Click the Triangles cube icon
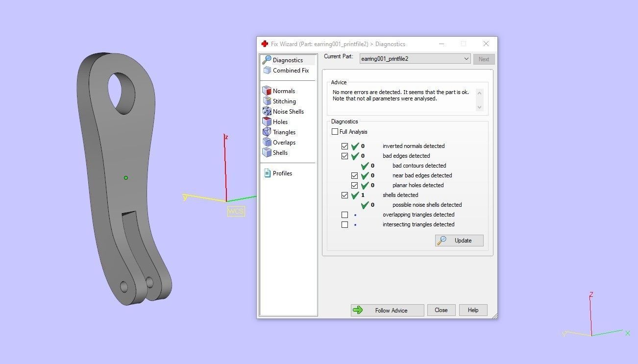638x364 pixels. pyautogui.click(x=267, y=132)
